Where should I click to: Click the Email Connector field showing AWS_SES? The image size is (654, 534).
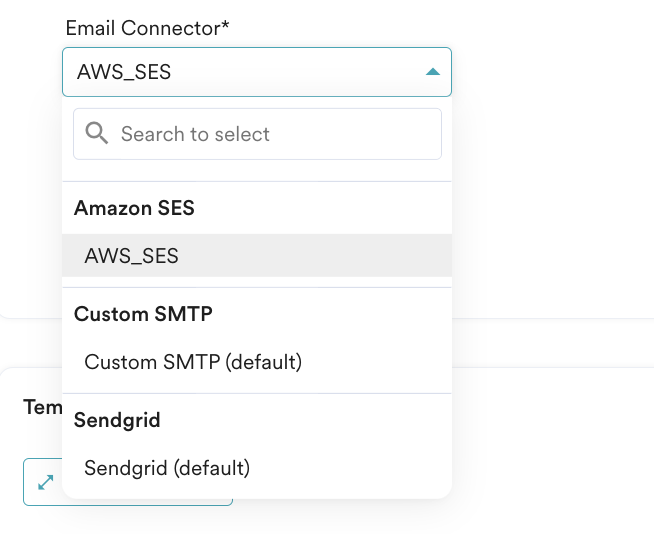[x=240, y=72]
